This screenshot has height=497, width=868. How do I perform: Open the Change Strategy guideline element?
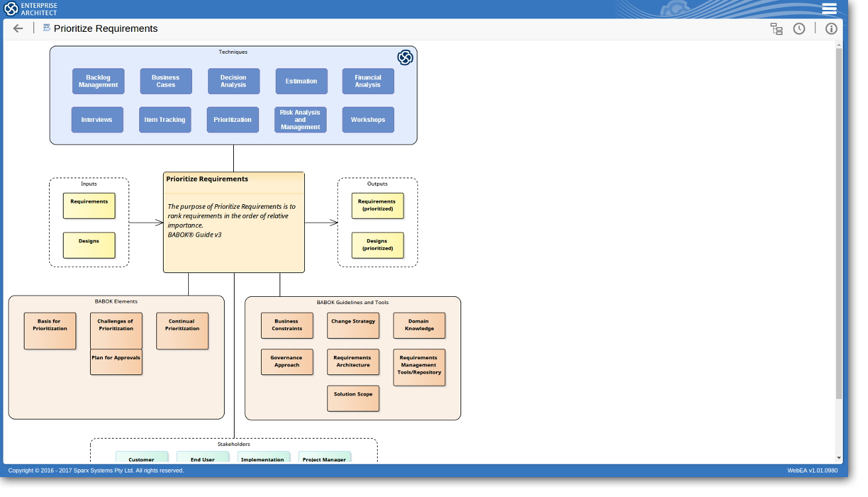point(353,325)
